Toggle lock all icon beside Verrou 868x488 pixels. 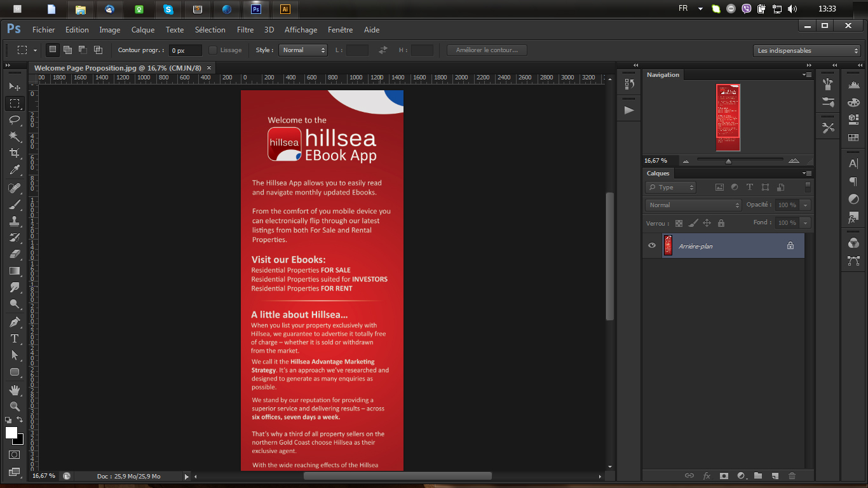721,223
